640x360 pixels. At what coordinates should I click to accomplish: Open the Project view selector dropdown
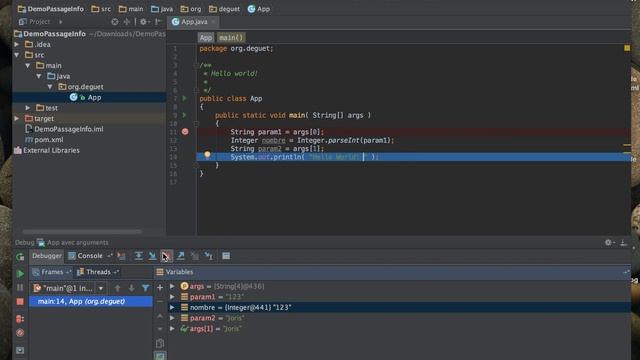[61, 22]
